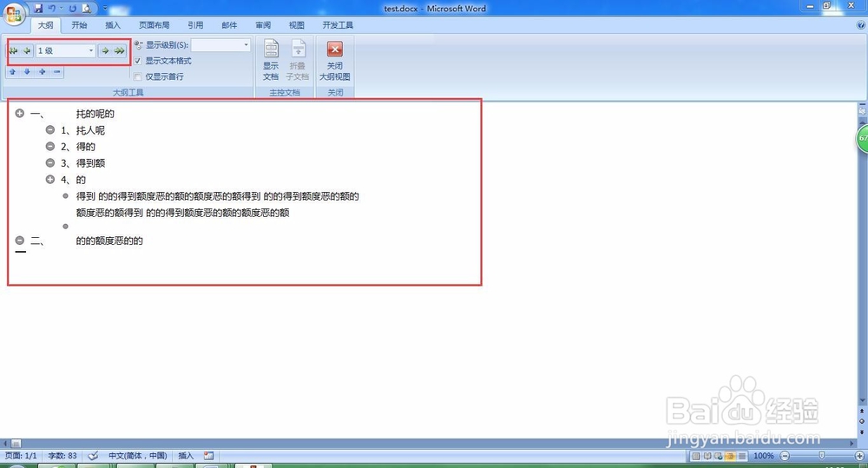Switch to the 插入 tab
The image size is (868, 468).
(112, 25)
